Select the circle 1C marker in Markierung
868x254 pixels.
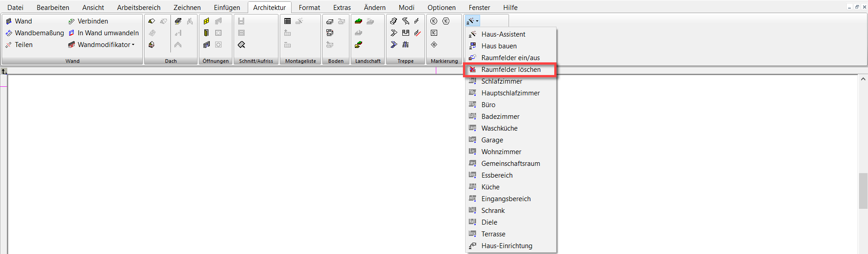pyautogui.click(x=434, y=21)
